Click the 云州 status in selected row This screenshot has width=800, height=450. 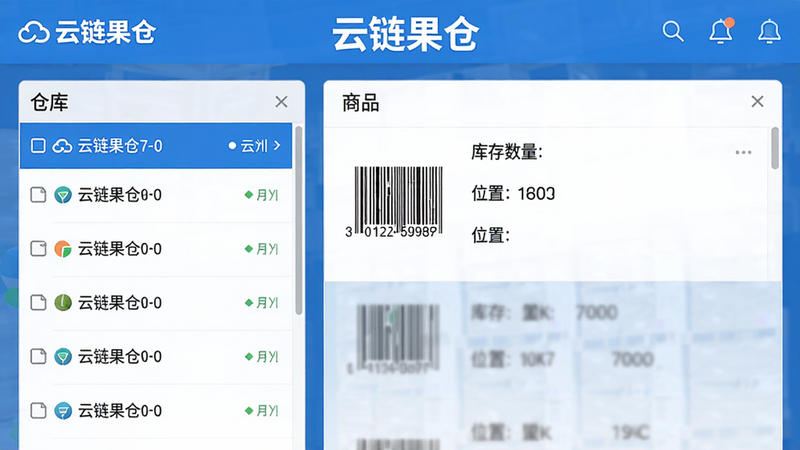[x=248, y=146]
